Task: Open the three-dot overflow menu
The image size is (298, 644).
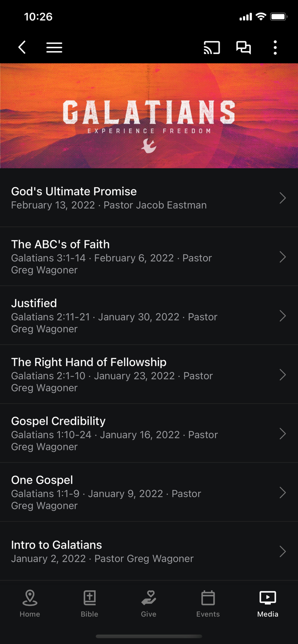Action: 275,48
